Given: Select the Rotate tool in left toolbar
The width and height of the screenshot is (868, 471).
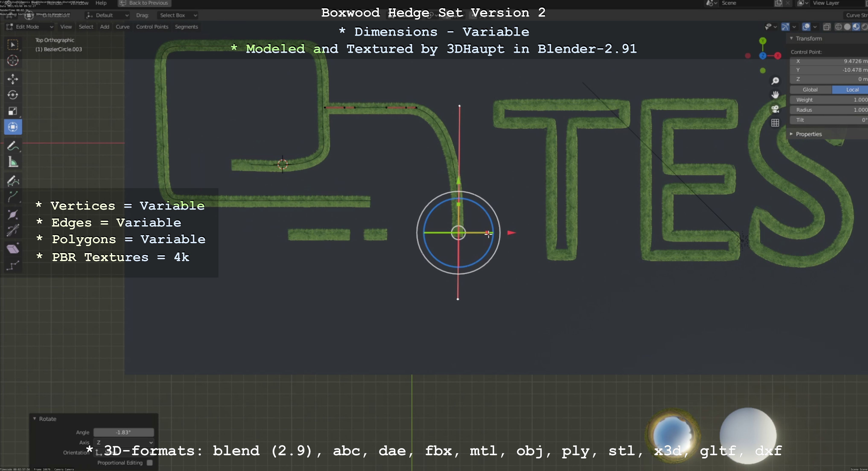Looking at the screenshot, I should point(13,95).
